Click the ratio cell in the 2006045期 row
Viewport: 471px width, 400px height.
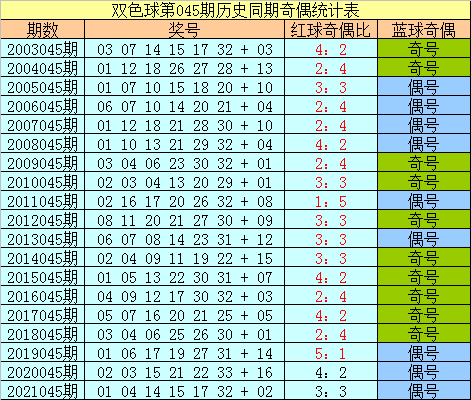coord(331,106)
